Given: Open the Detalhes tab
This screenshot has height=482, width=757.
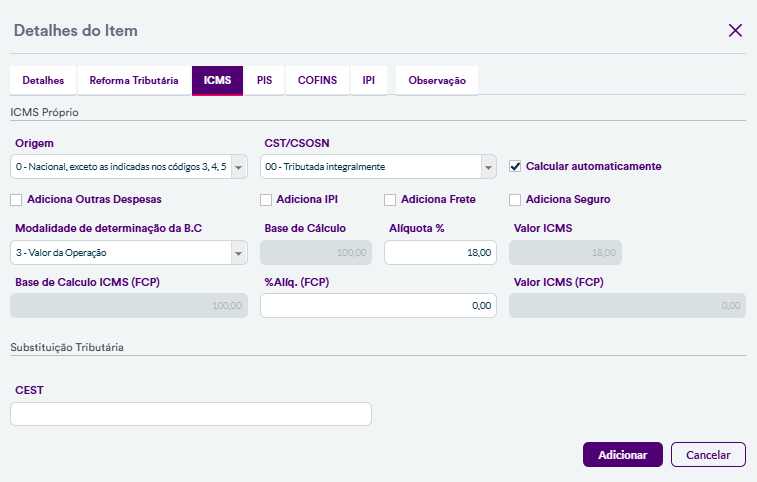Looking at the screenshot, I should pyautogui.click(x=43, y=80).
